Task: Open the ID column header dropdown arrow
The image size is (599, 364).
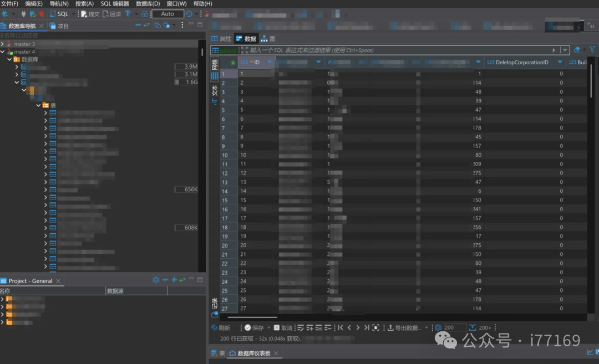Action: (x=270, y=63)
